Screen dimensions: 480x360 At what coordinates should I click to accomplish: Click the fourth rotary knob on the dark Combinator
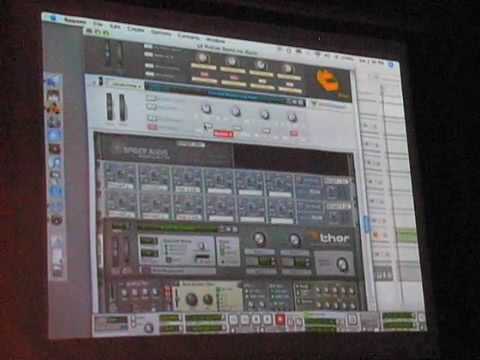point(287,68)
